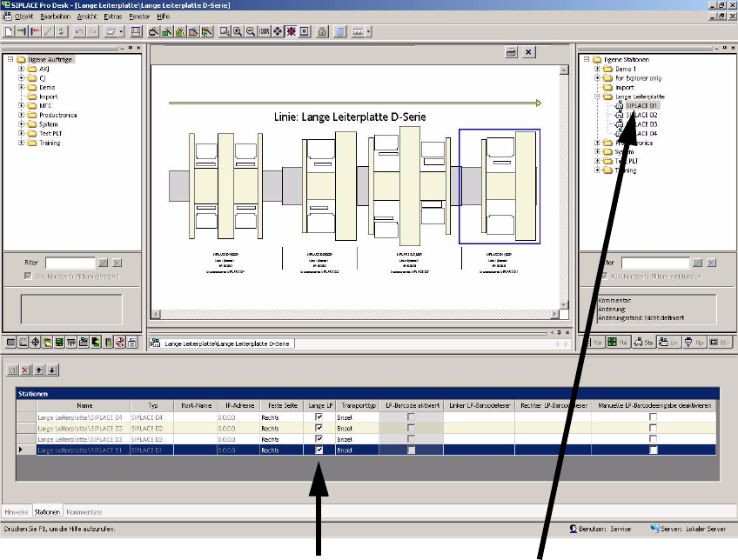738x560 pixels.
Task: Click the zoom out magnifier icon
Action: coord(251,31)
